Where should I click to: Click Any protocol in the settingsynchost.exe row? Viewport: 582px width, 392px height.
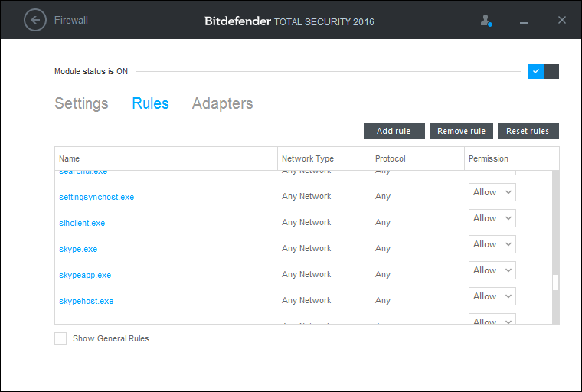coord(383,196)
